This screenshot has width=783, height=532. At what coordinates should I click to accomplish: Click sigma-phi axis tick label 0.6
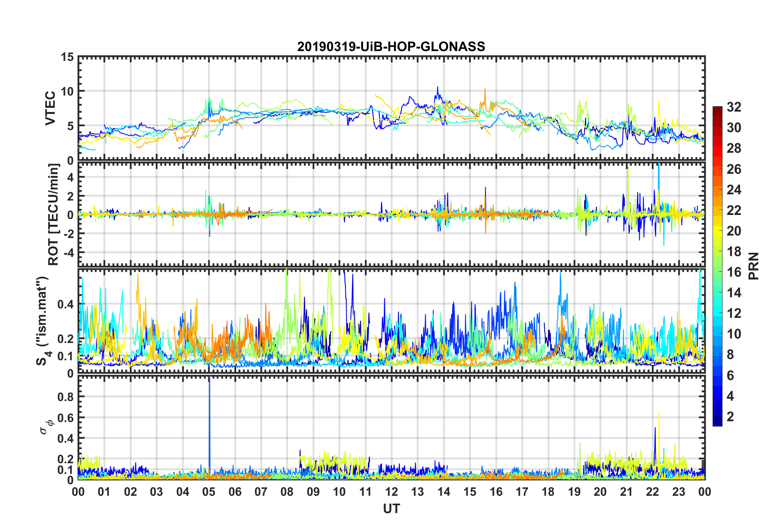[66, 418]
